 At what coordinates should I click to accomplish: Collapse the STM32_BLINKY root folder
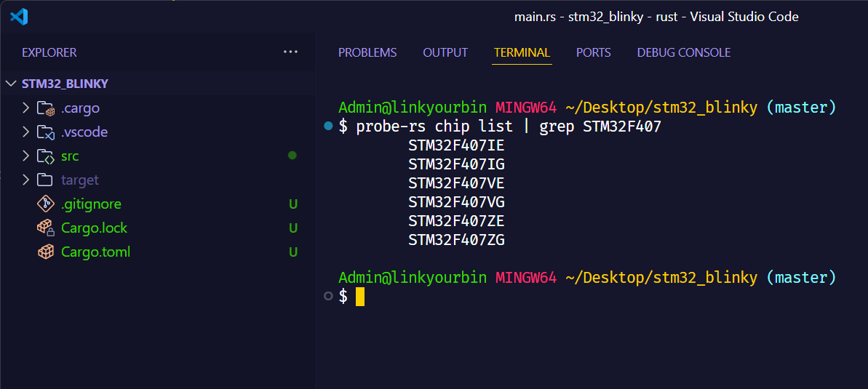(x=11, y=84)
